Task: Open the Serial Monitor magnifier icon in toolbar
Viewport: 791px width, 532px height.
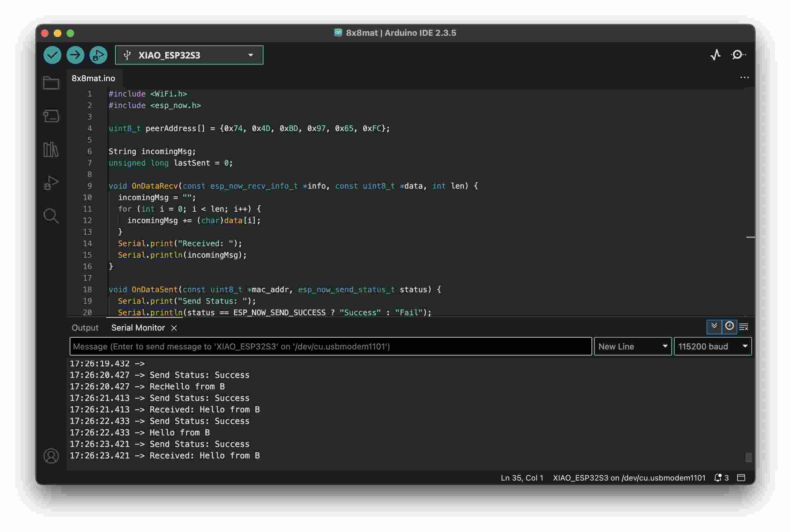Action: [x=738, y=55]
